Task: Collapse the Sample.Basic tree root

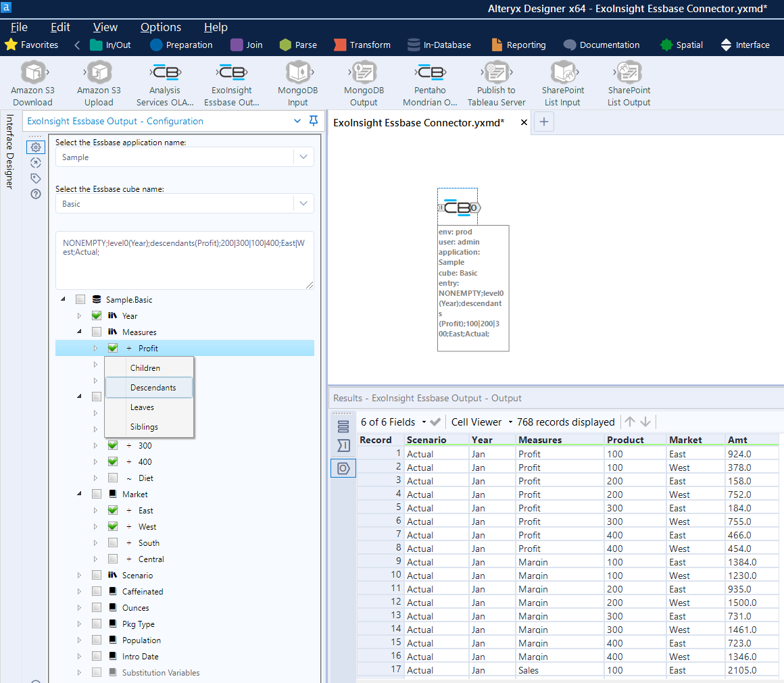Action: point(63,299)
